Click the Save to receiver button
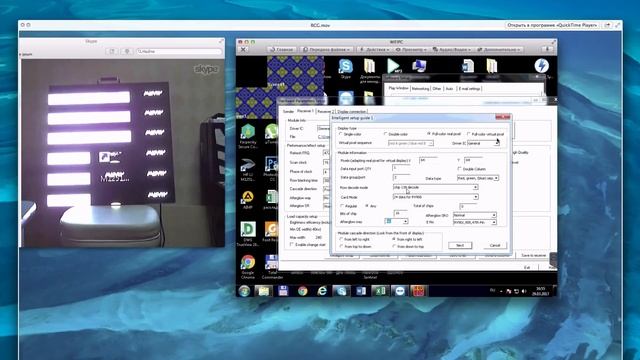This screenshot has height=360, width=640. point(533,256)
